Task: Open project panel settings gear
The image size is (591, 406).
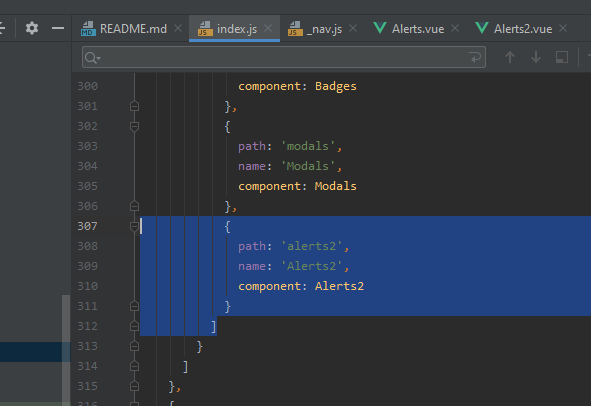Action: point(32,28)
